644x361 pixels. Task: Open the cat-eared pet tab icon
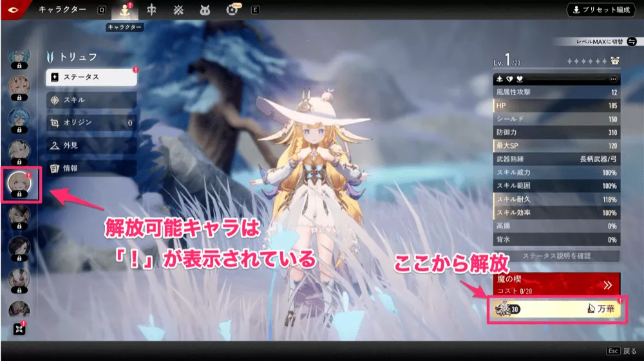(205, 10)
